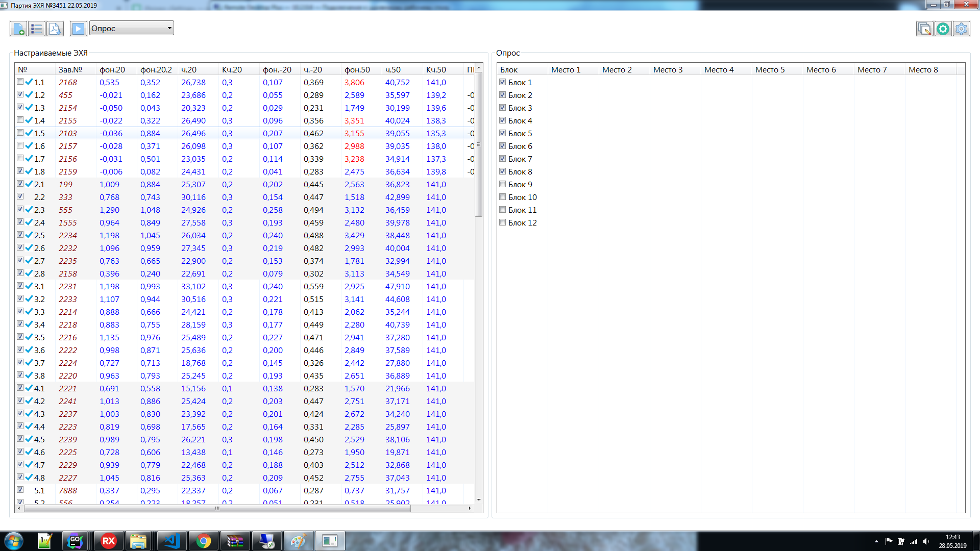Click the bulleted list toolbar icon
Screen dimensions: 980x551
(37, 29)
